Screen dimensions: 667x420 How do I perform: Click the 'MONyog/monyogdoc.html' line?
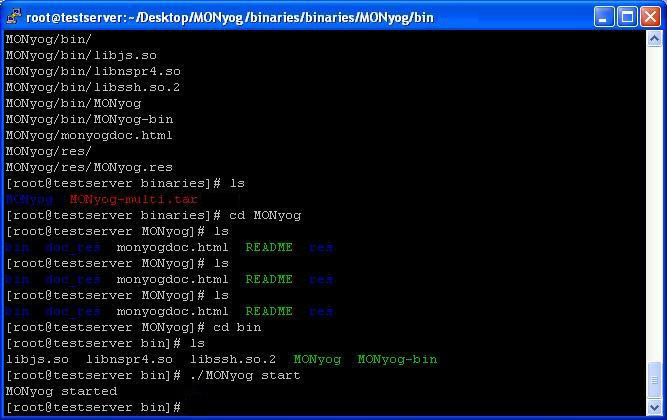[x=89, y=135]
